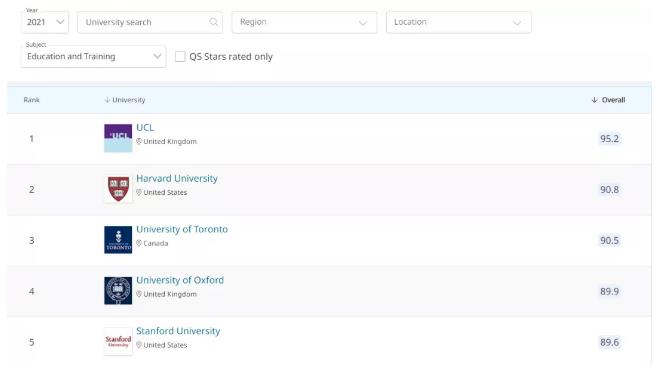This screenshot has width=658, height=374.
Task: Open the UCL university link
Action: [x=145, y=128]
